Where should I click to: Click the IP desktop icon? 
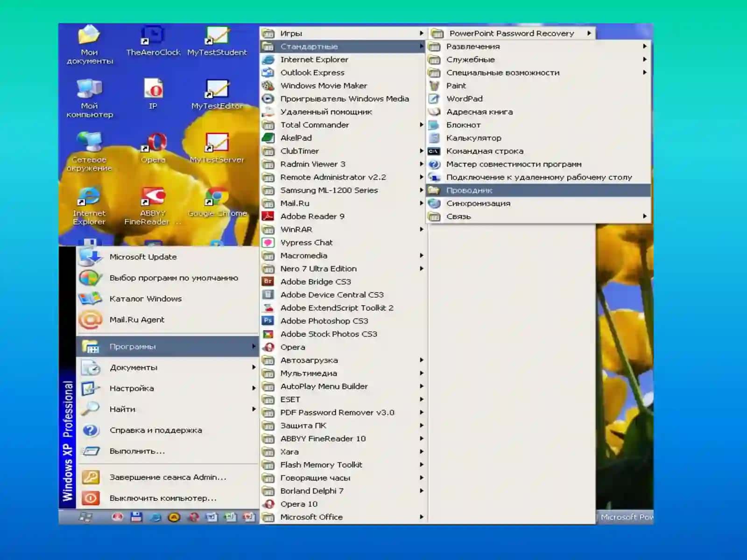153,94
